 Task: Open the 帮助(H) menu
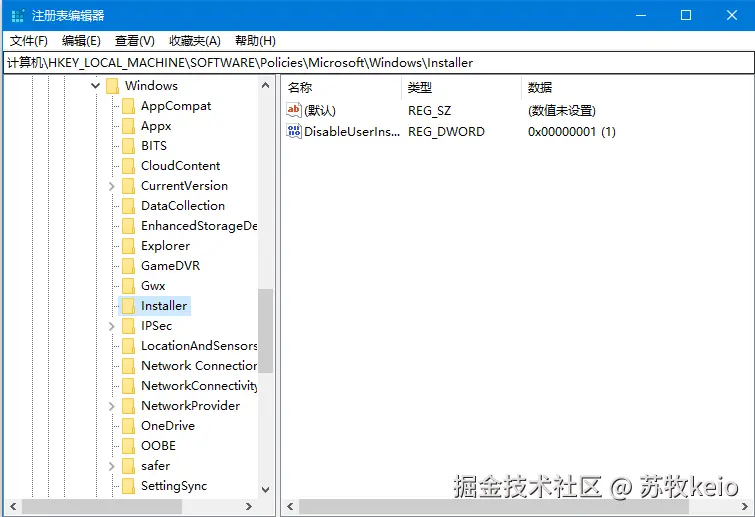tap(255, 41)
